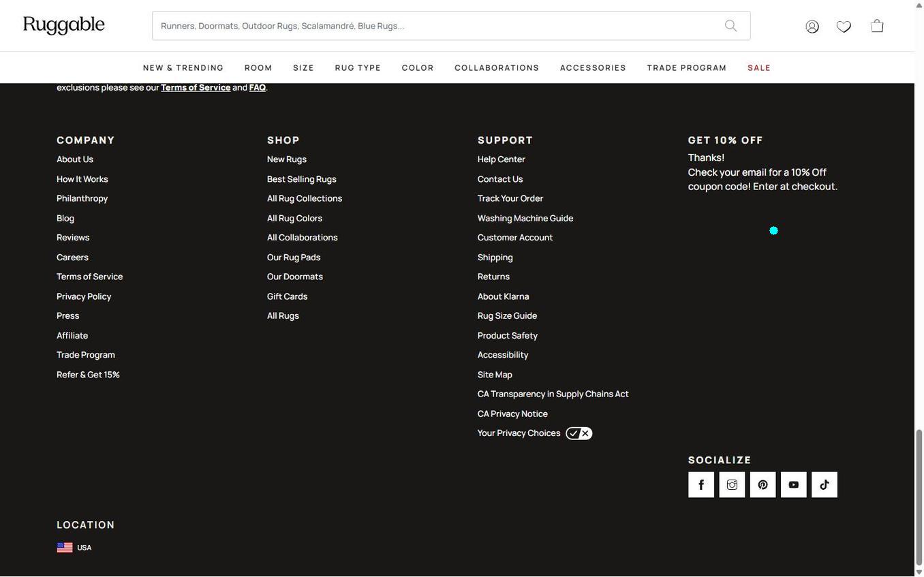Open the RUG TYPE menu
This screenshot has height=577, width=924.
point(358,67)
